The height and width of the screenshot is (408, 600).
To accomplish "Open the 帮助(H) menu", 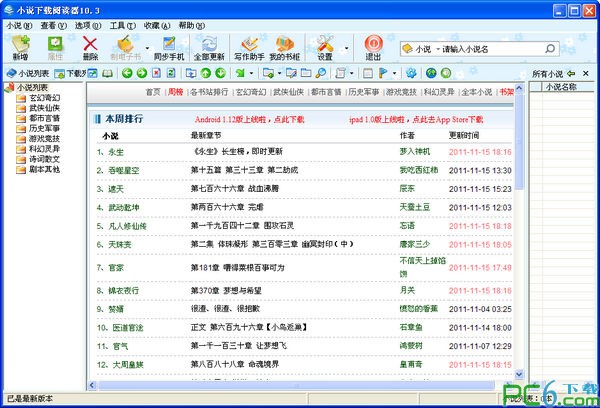I will (192, 26).
